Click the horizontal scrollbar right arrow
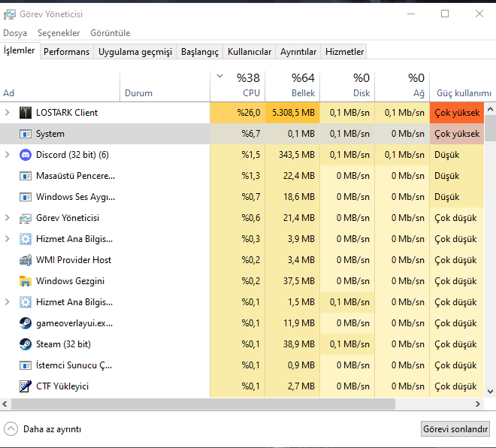496x448 pixels. tap(478, 404)
